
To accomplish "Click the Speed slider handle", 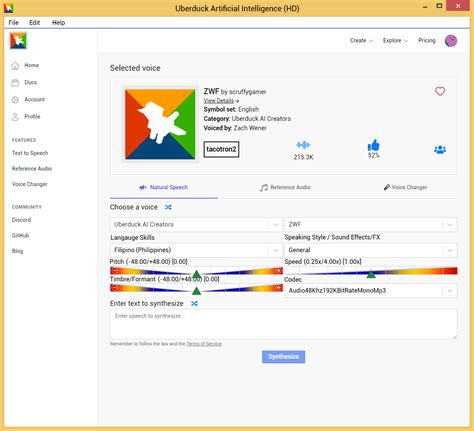I will (371, 274).
